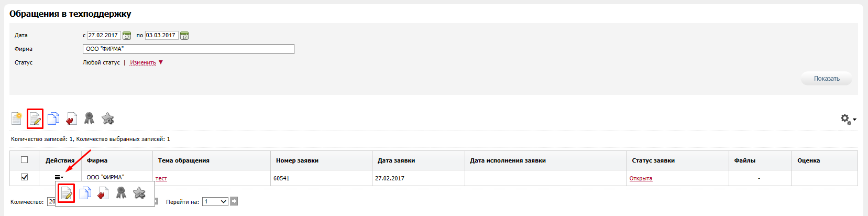The width and height of the screenshot is (868, 216).
Task: Open the end date calendar picker
Action: tap(184, 36)
